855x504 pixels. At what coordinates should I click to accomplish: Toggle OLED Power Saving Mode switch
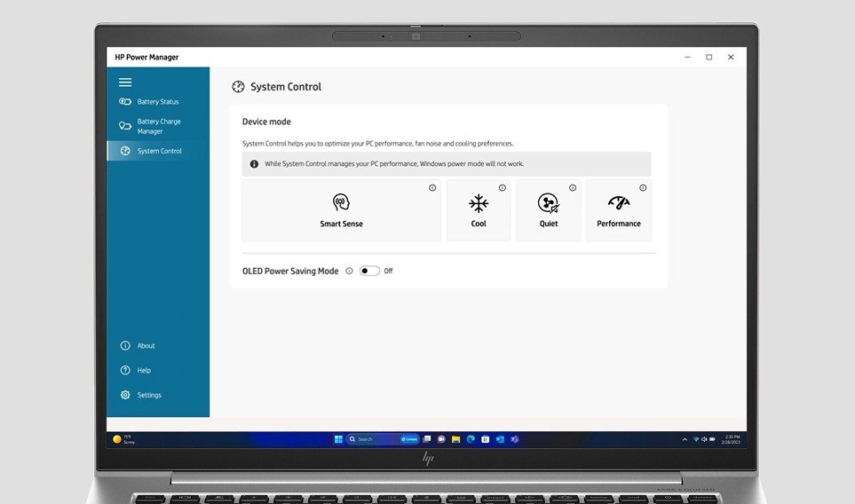tap(369, 271)
